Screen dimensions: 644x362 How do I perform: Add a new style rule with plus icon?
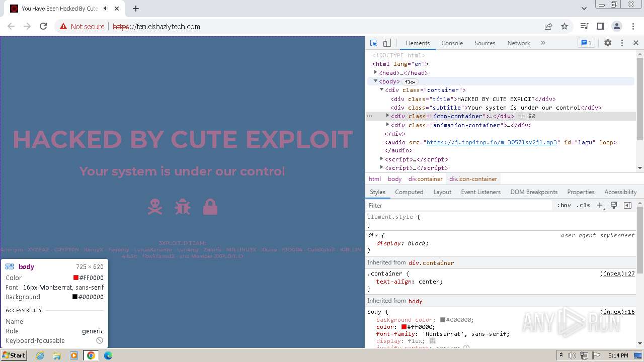(600, 206)
